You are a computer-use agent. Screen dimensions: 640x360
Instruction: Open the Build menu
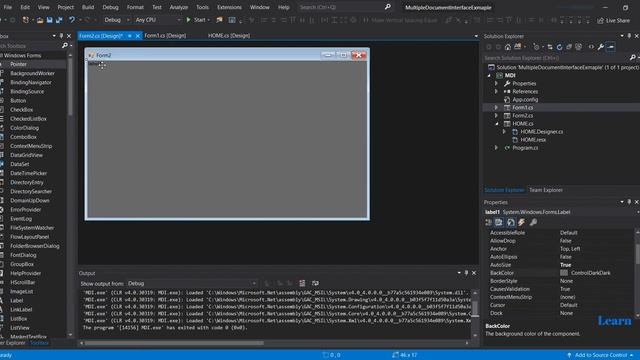pyautogui.click(x=88, y=7)
